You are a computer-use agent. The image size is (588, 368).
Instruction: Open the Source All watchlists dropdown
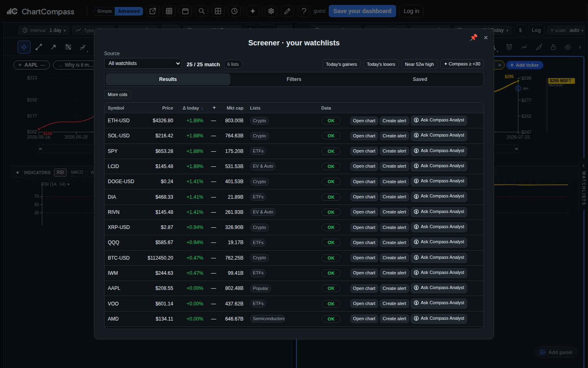tap(143, 63)
